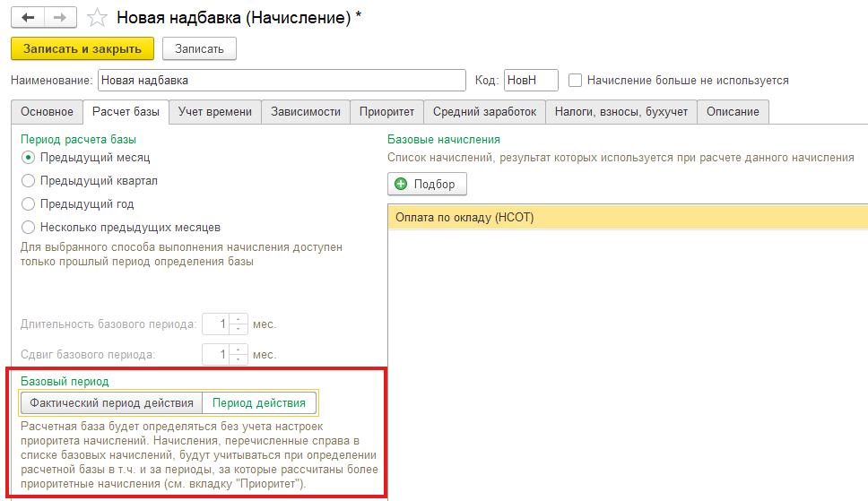Click Длительность базового периода number field
This screenshot has height=501, width=868.
[216, 324]
